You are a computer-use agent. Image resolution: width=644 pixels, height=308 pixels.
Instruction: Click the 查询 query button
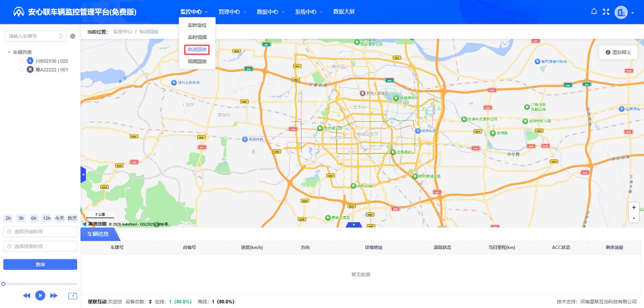point(40,264)
